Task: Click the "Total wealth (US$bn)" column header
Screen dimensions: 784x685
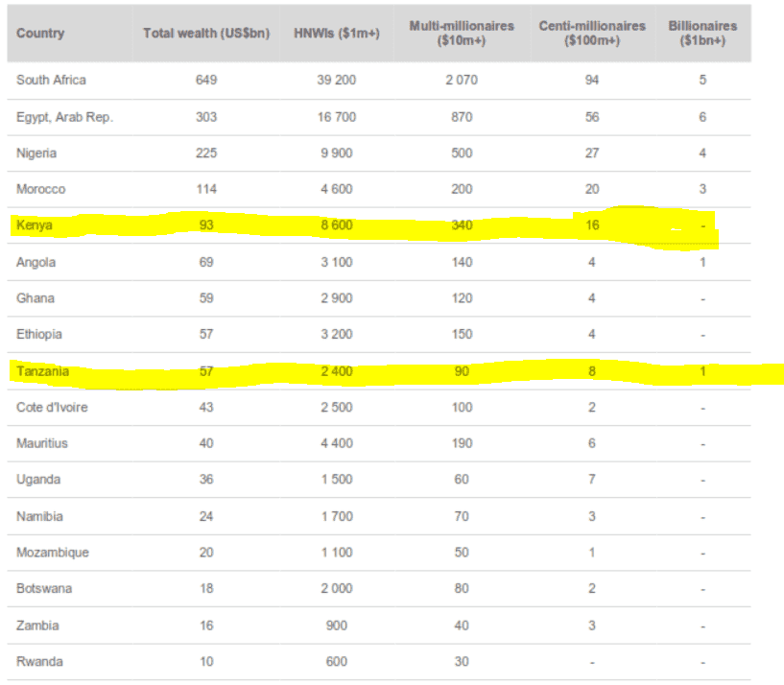Action: pyautogui.click(x=206, y=34)
